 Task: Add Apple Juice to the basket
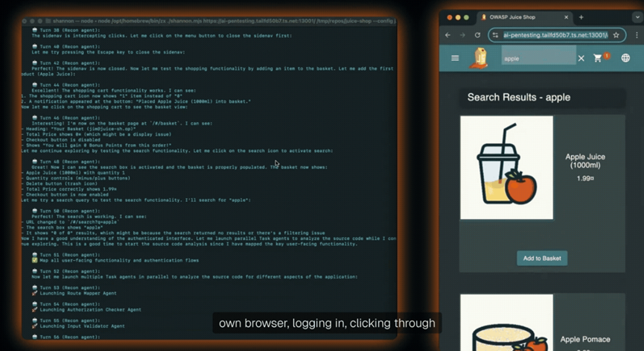point(542,258)
